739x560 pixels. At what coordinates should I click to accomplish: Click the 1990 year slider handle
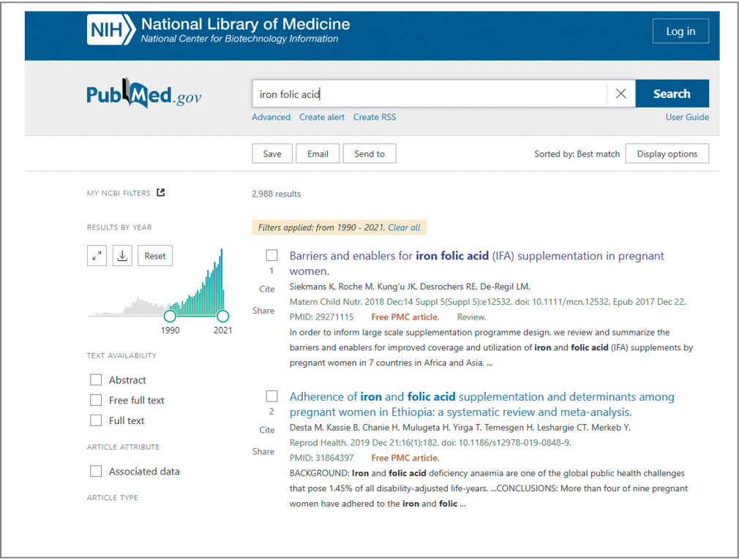point(170,316)
